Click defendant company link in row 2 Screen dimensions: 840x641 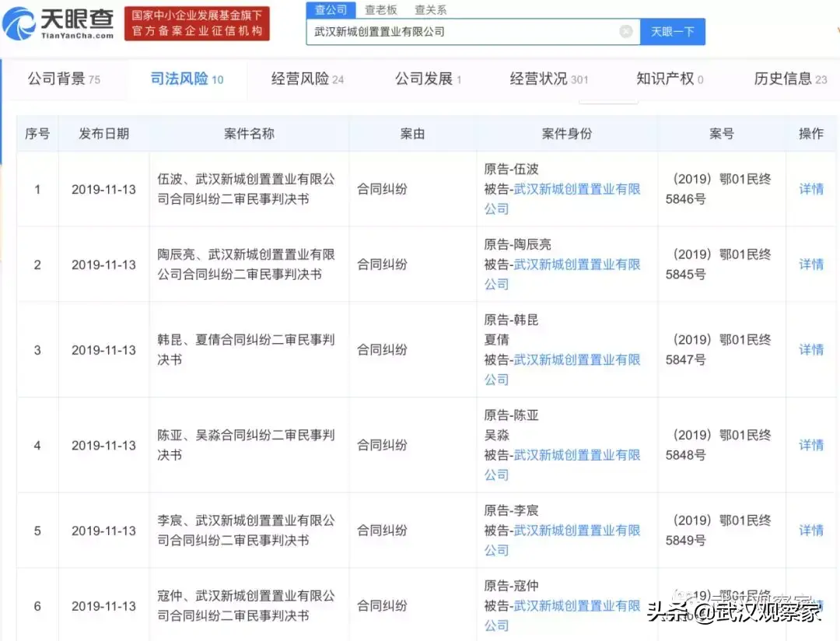pos(562,275)
